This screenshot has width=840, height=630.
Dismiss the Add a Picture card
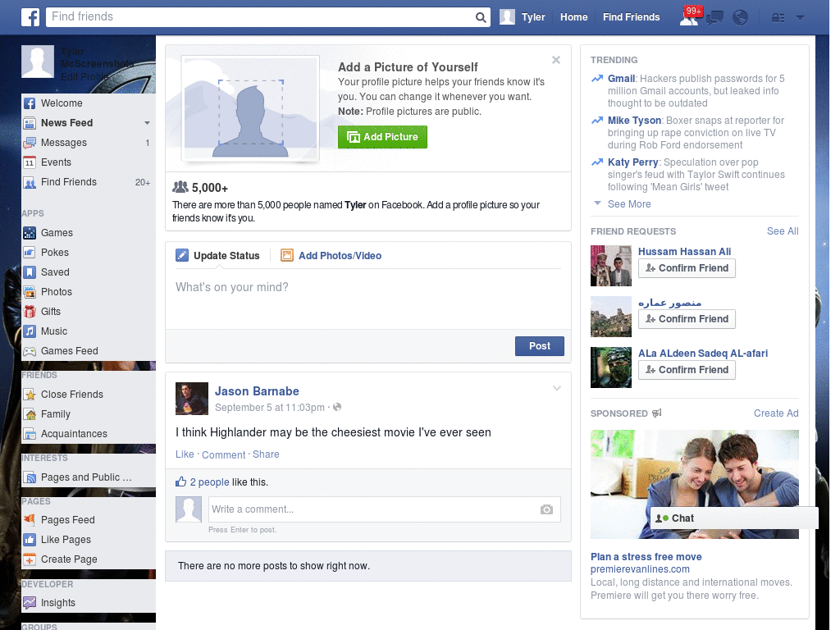556,60
